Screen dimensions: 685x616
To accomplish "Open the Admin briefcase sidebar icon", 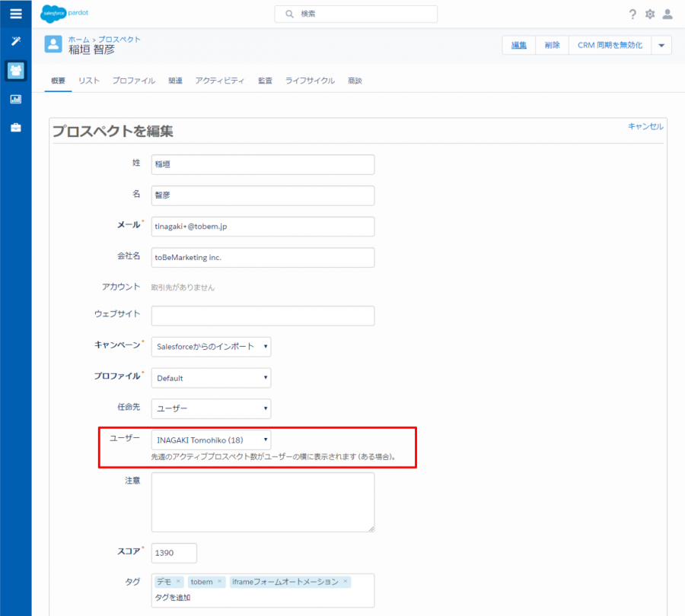I will (15, 128).
